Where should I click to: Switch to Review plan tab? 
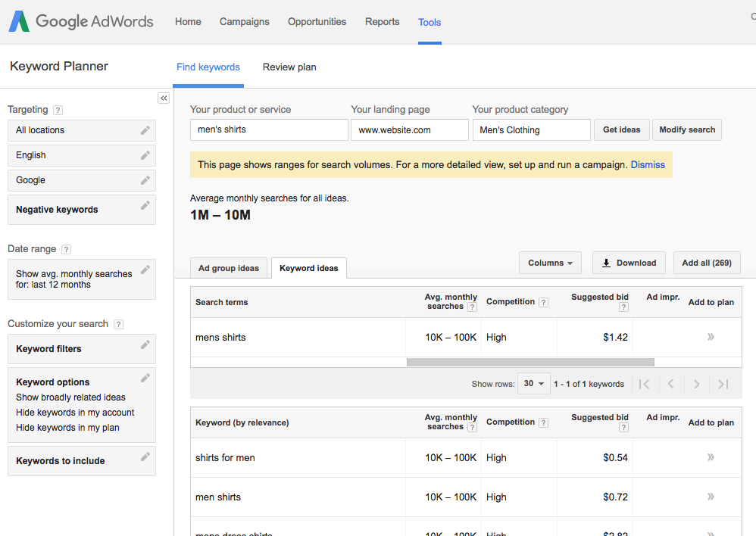289,67
